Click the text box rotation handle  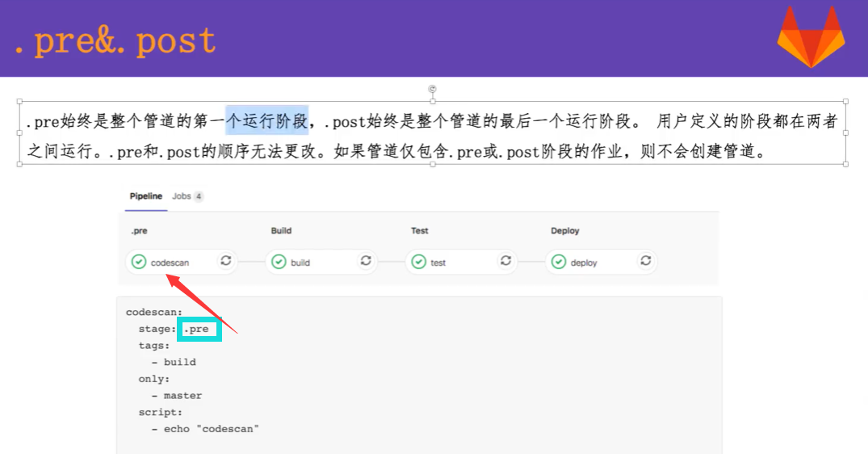tap(432, 89)
